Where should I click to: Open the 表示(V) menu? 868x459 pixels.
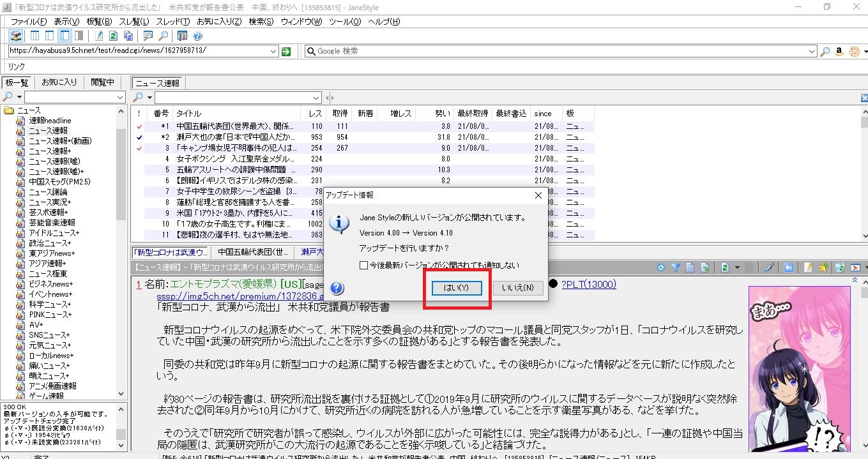(x=67, y=22)
